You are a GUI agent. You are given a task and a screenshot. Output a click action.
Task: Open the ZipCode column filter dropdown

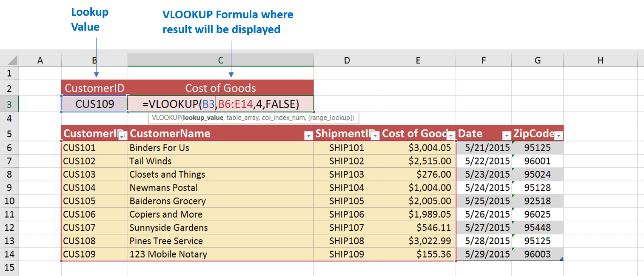[559, 135]
